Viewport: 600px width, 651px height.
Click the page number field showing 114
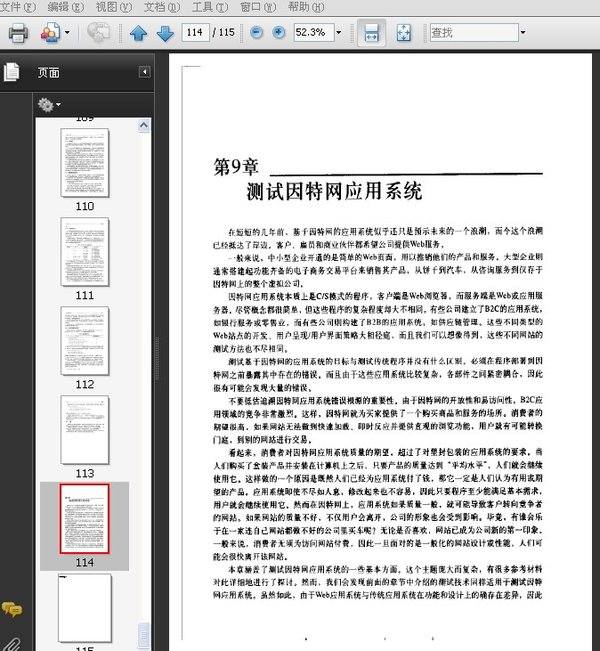coord(195,32)
